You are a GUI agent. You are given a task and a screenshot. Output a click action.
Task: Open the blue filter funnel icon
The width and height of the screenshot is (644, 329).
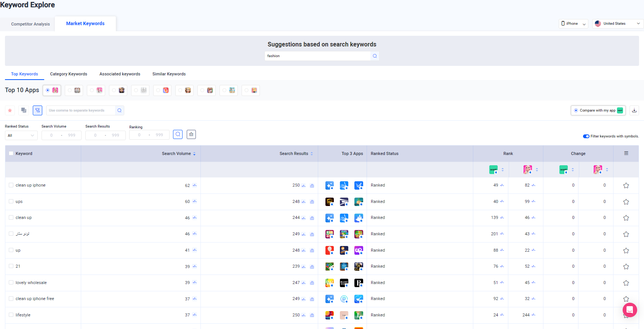pyautogui.click(x=37, y=110)
